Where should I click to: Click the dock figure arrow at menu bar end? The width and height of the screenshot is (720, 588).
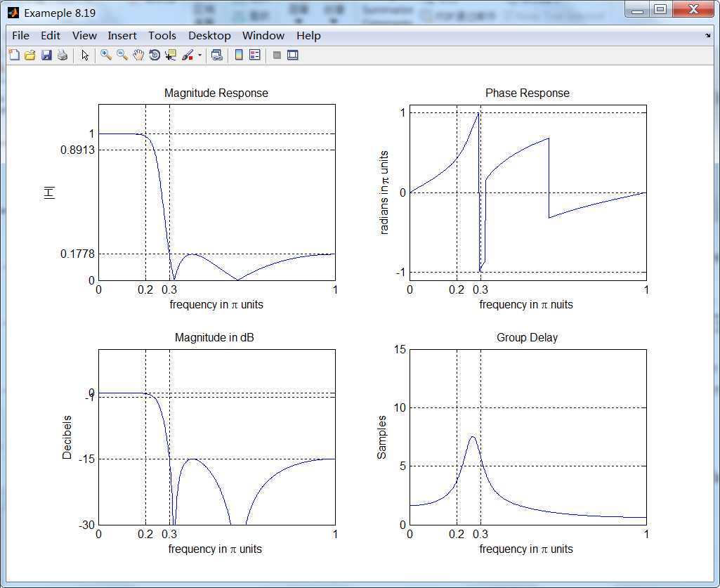pyautogui.click(x=707, y=35)
